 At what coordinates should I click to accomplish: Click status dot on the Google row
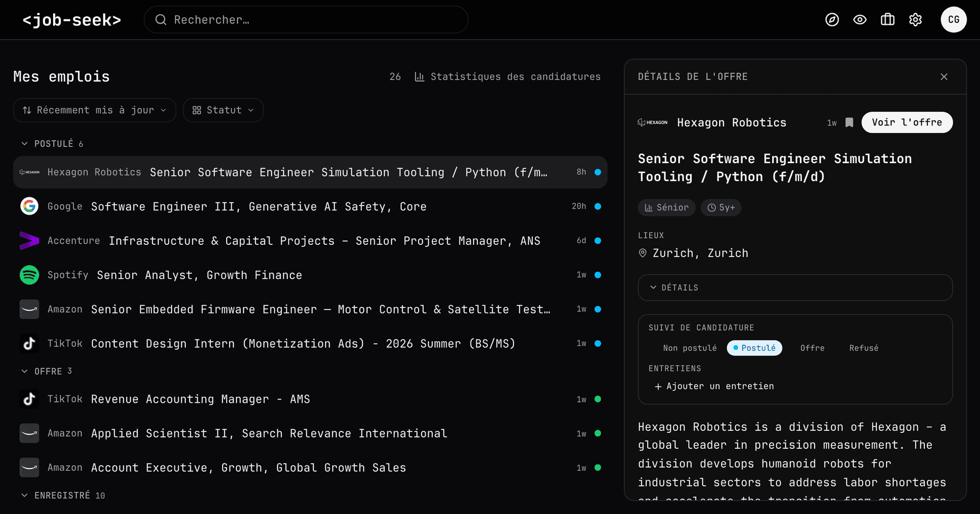pyautogui.click(x=598, y=206)
